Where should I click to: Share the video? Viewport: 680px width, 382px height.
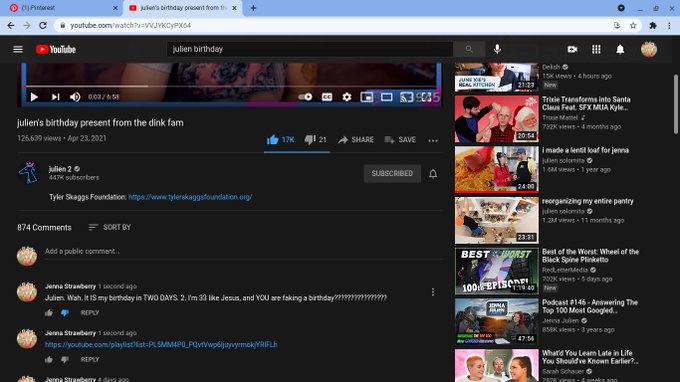click(x=356, y=140)
